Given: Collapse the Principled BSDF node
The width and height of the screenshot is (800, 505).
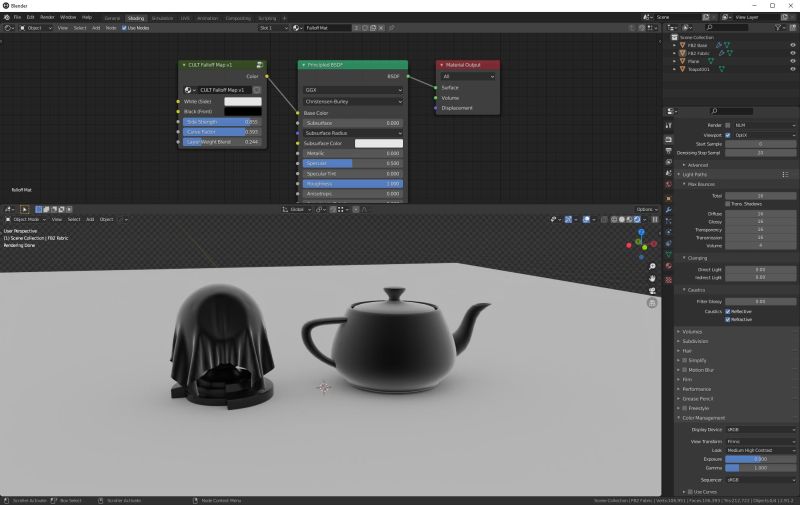Looking at the screenshot, I should [304, 65].
